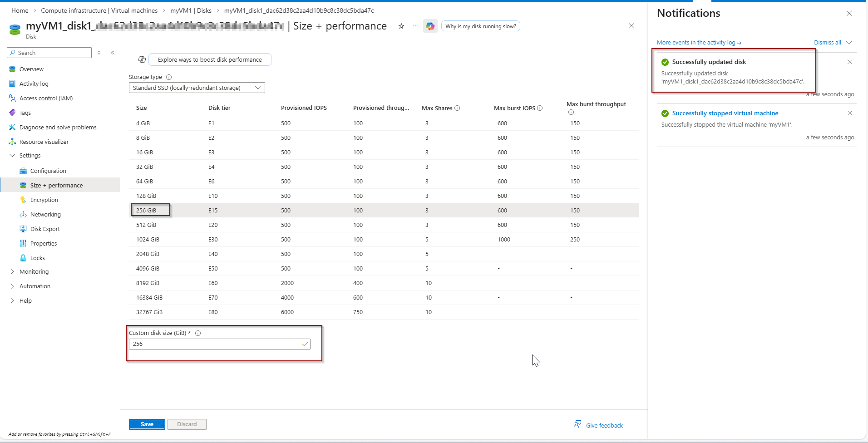Click the favorite star icon by the title

[x=401, y=26]
